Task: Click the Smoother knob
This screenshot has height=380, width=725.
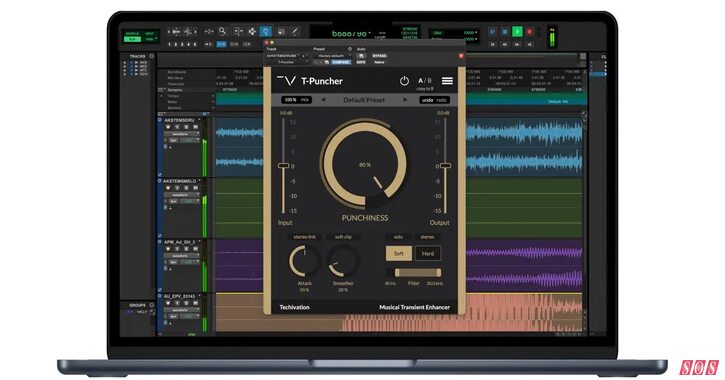Action: coord(343,261)
